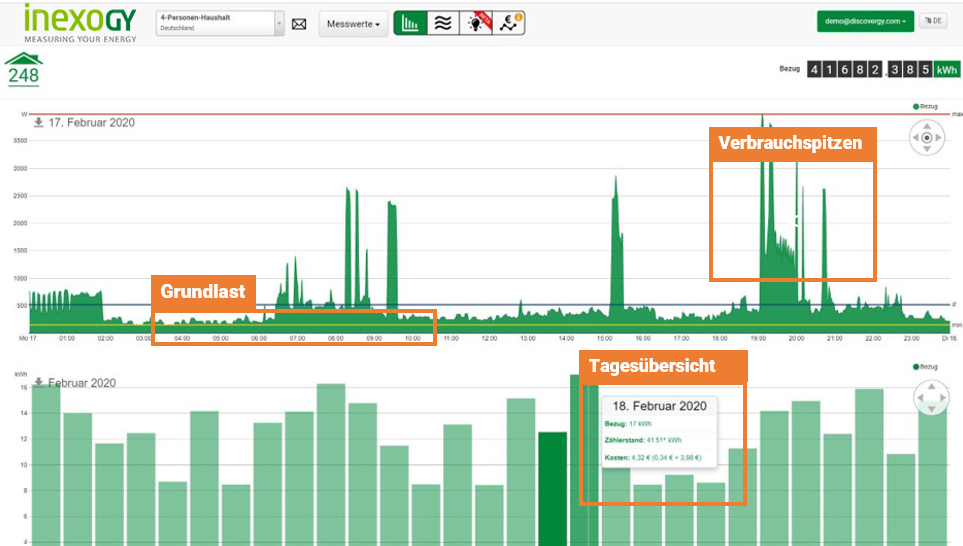Toggle Bezug legend in the monthly chart
963x546 pixels.
[x=926, y=367]
